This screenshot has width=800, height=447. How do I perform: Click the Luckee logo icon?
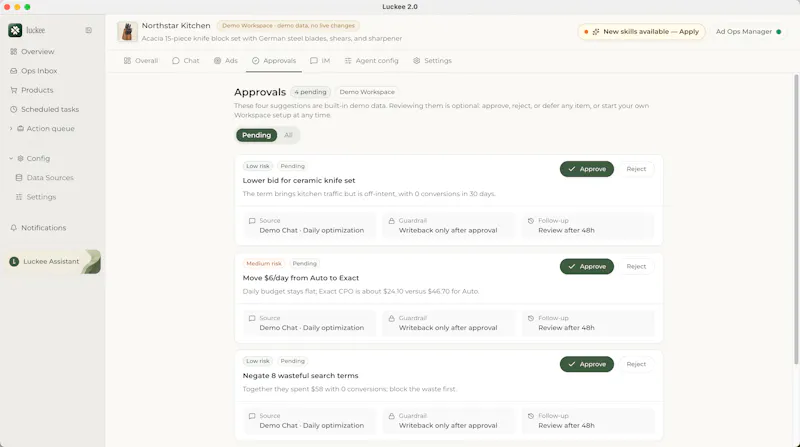pos(15,30)
